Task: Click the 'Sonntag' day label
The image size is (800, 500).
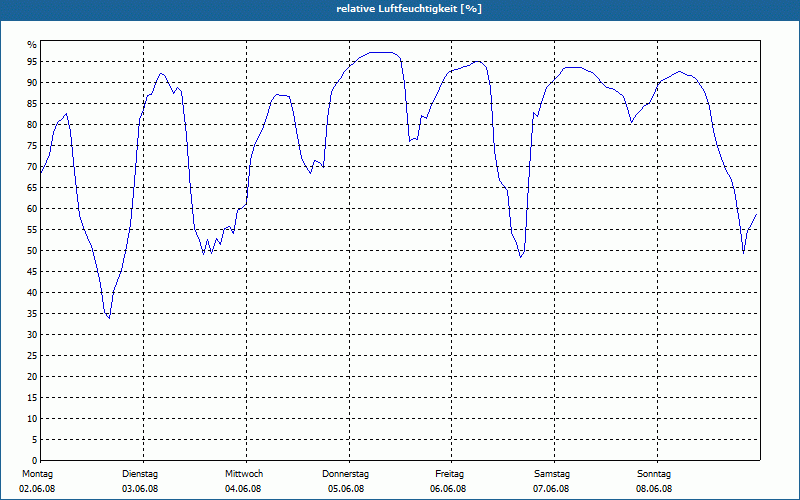Action: tap(654, 474)
